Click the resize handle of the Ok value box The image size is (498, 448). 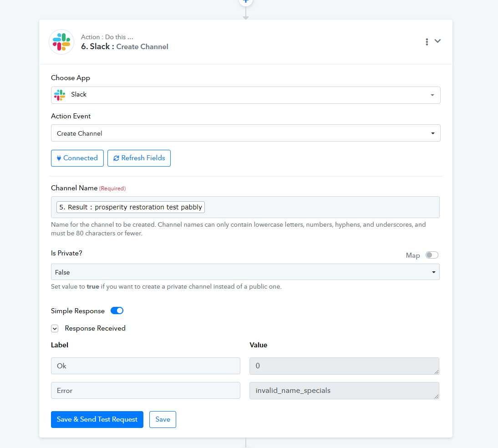(x=437, y=372)
